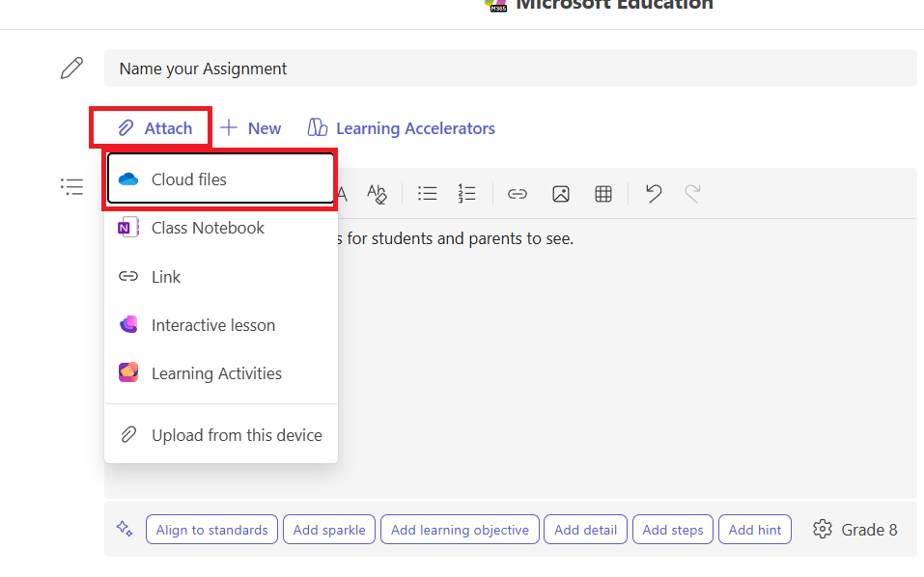Click Add hint suggestion
Image resolution: width=924 pixels, height=577 pixels.
click(x=755, y=530)
